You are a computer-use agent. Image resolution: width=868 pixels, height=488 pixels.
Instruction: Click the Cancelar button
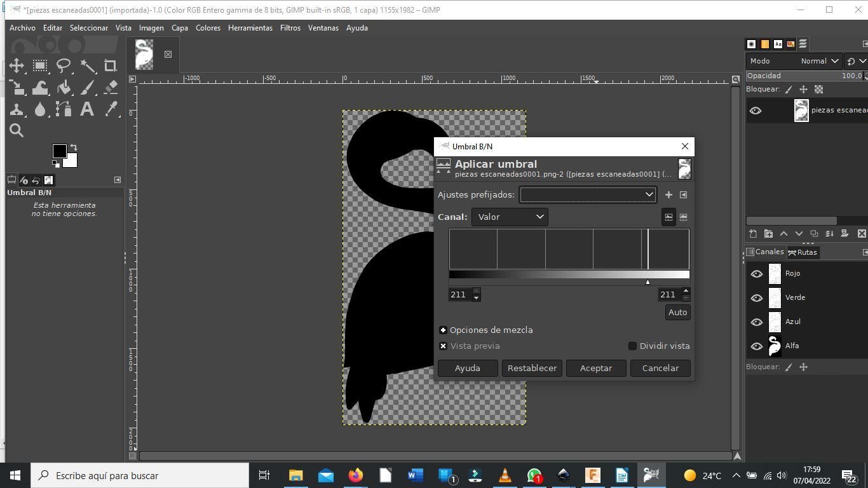[660, 368]
